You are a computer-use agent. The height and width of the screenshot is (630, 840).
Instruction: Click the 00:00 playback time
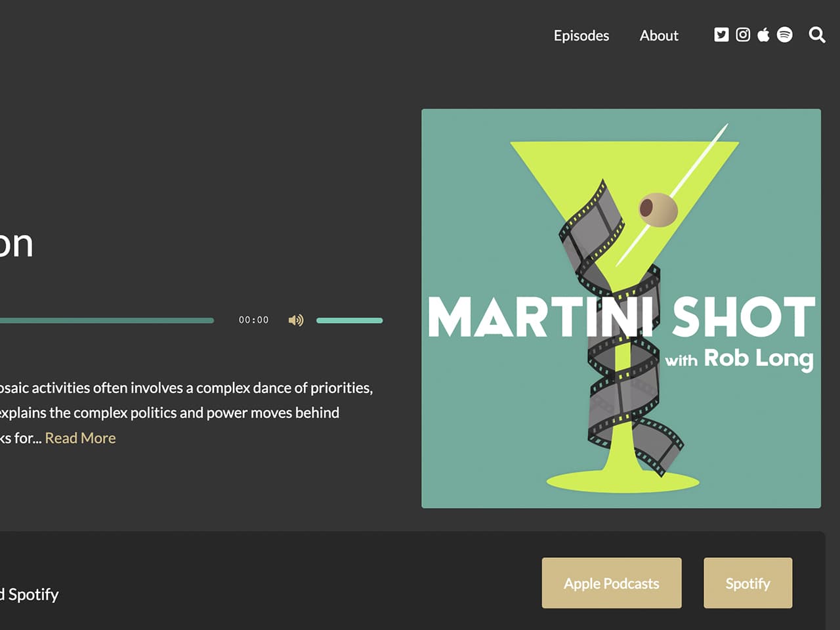[254, 320]
